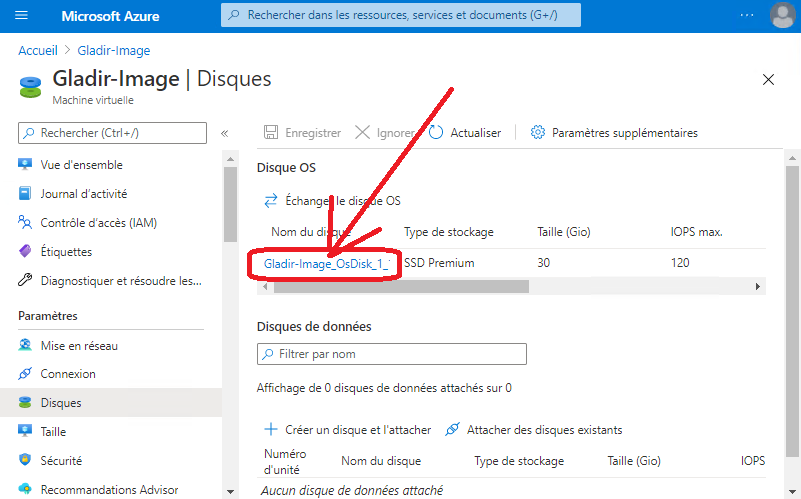The width and height of the screenshot is (801, 499).
Task: Open Gladir-Image breadcrumb link
Action: 114,51
